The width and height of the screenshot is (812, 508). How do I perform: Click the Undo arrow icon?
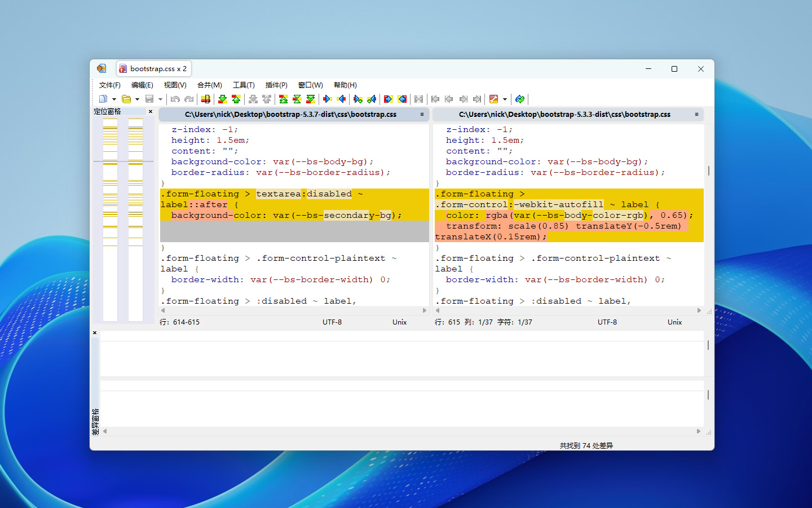click(x=175, y=99)
